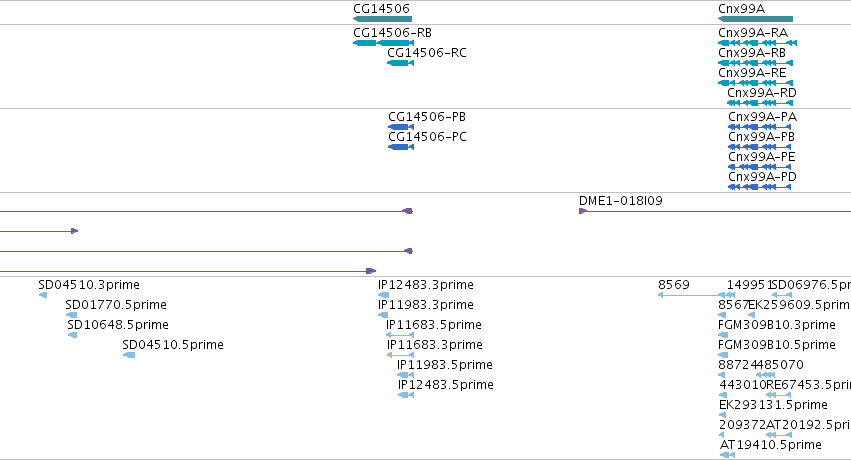Click the SD01770.5prime EST arrow

coord(71,315)
